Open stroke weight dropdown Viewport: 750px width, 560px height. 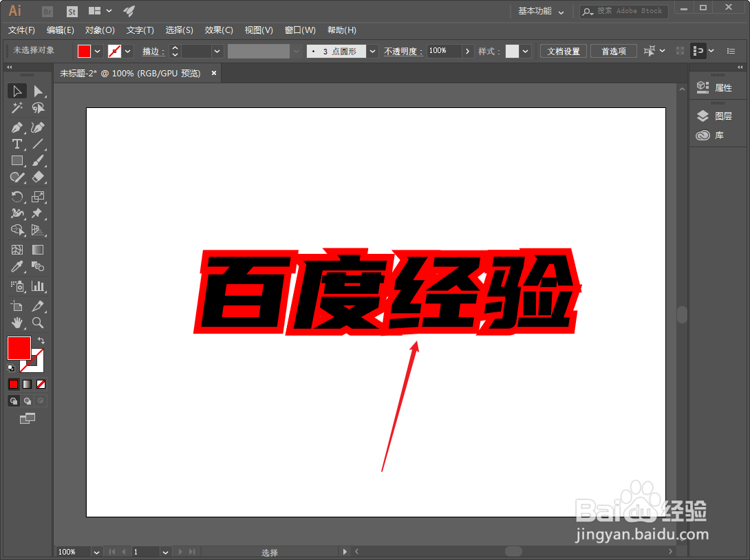pyautogui.click(x=217, y=51)
